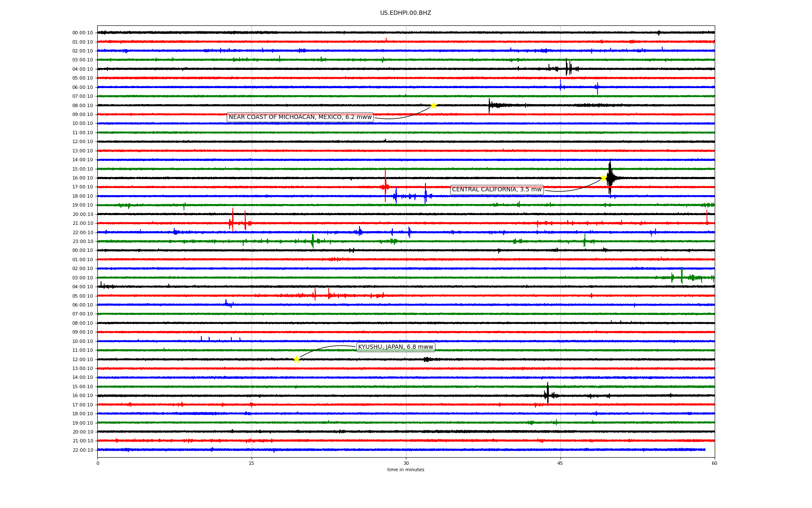Viewport: 812px width, 508px height.
Task: Click the US.EDHPI.00.BHZ plot title
Action: [405, 13]
